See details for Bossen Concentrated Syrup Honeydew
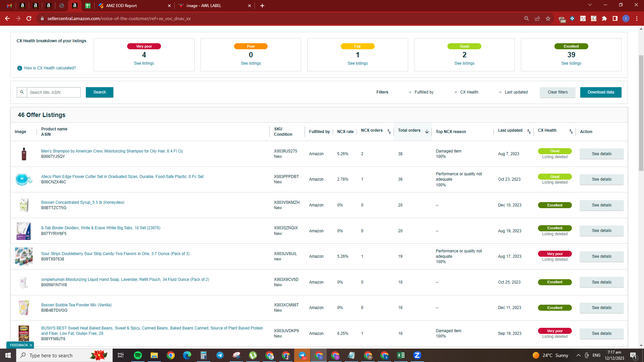 coord(601,205)
